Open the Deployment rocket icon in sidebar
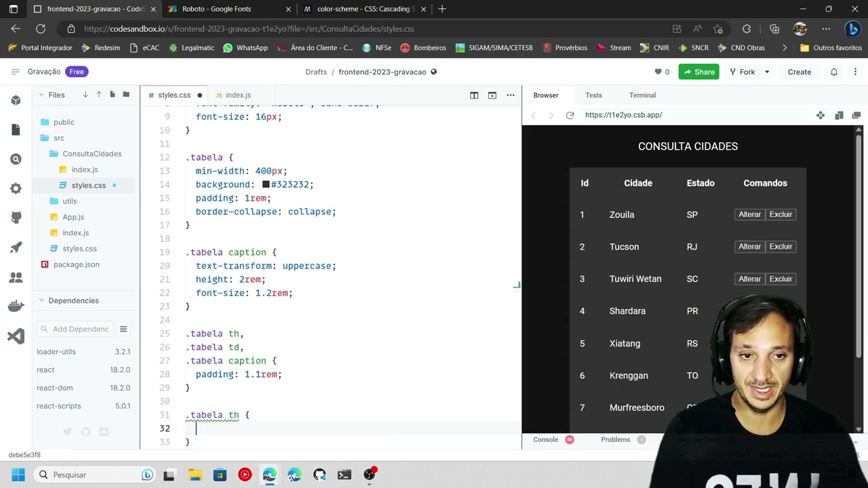Viewport: 868px width, 488px height. click(x=16, y=247)
